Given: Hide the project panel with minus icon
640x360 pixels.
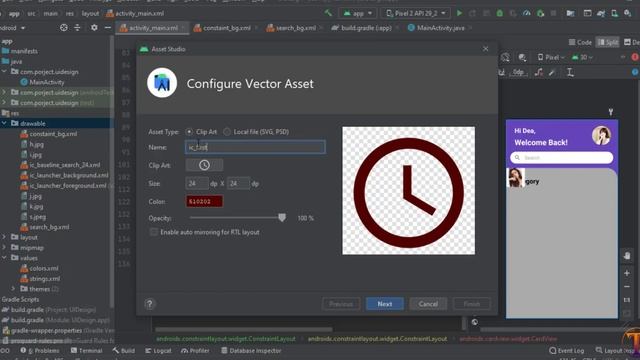Looking at the screenshot, I should click(108, 28).
